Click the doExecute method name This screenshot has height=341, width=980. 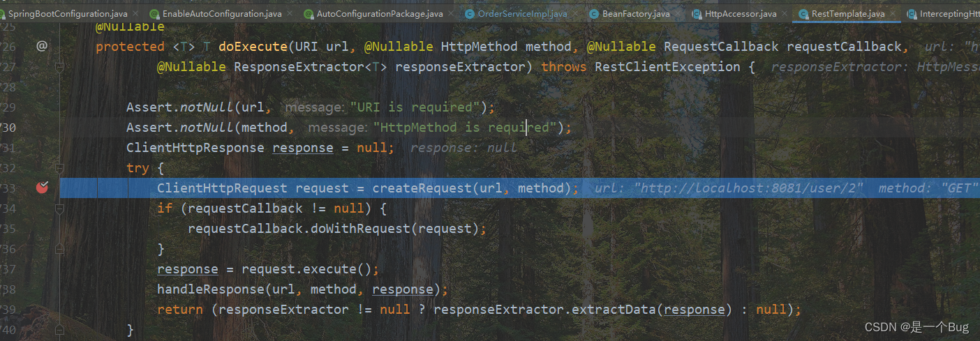253,47
